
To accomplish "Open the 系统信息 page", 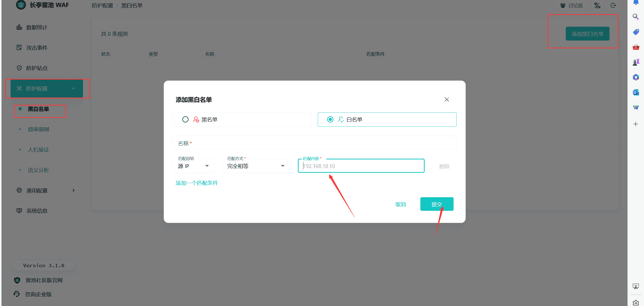I will pos(37,211).
